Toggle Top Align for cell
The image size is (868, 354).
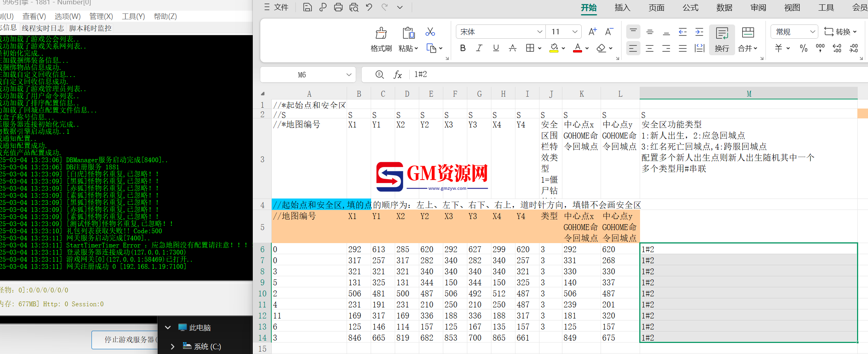coord(633,32)
